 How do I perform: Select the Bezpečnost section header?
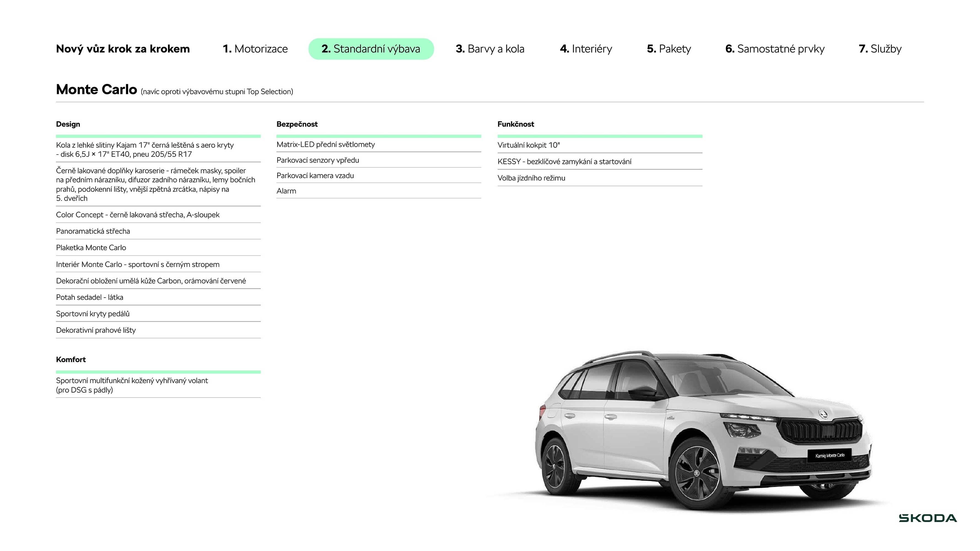(297, 124)
